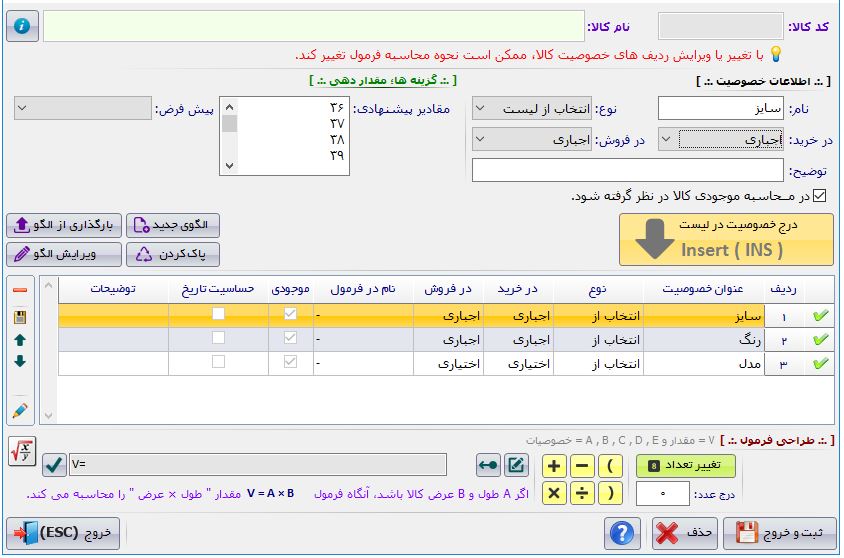Image resolution: width=844 pixels, height=558 pixels.
Task: Click the pencil edit icon beside the table
Action: (20, 410)
